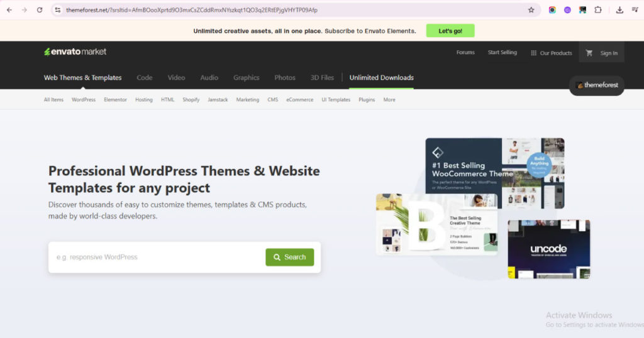The height and width of the screenshot is (338, 644).
Task: Open the media control icon in toolbar
Action: tap(635, 10)
